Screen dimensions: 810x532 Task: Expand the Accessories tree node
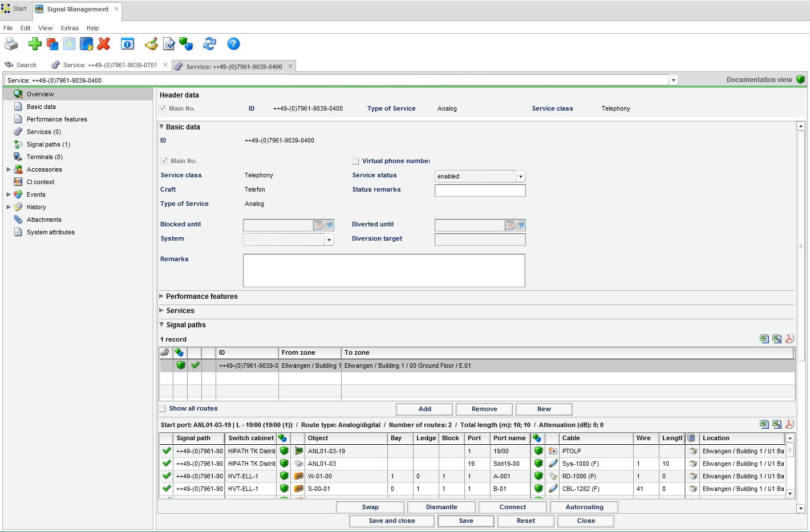[9, 169]
